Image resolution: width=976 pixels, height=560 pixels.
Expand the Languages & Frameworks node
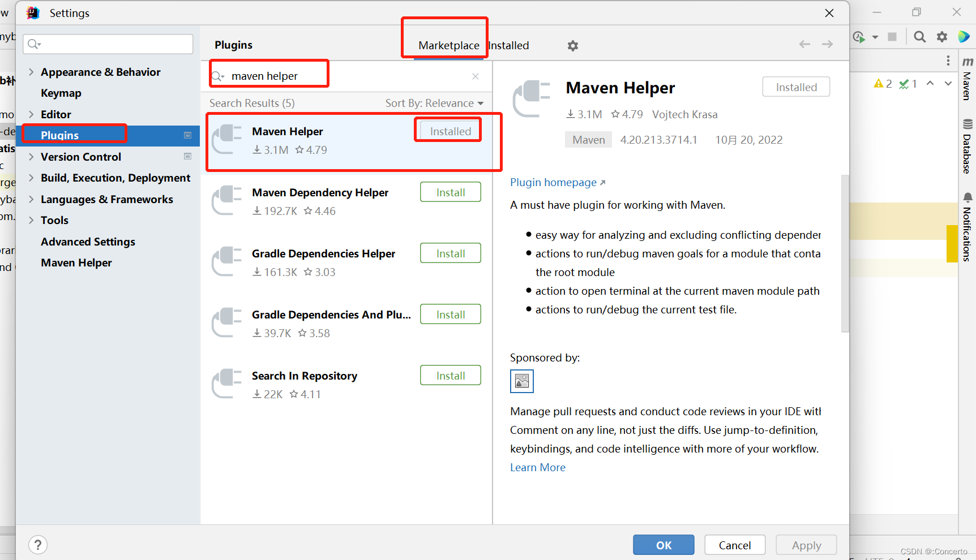pos(31,199)
